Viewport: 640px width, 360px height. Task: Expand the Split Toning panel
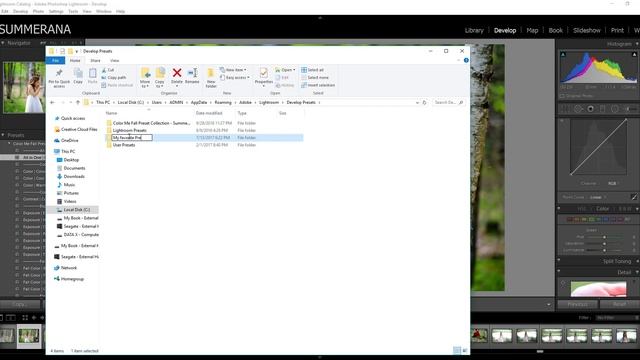pos(637,261)
